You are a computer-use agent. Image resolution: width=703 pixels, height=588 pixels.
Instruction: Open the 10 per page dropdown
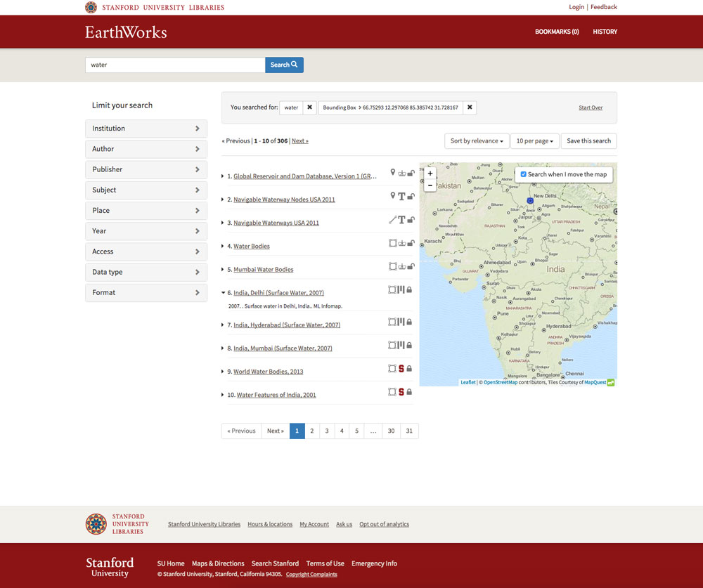tap(534, 141)
